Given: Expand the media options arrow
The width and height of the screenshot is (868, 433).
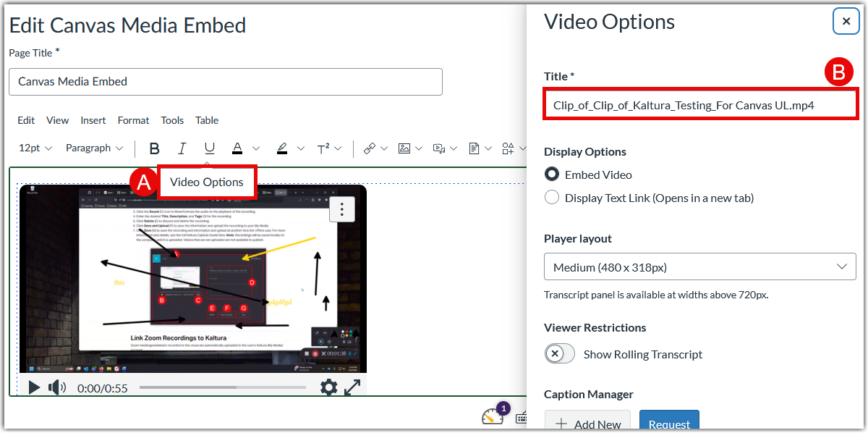Looking at the screenshot, I should pyautogui.click(x=454, y=148).
